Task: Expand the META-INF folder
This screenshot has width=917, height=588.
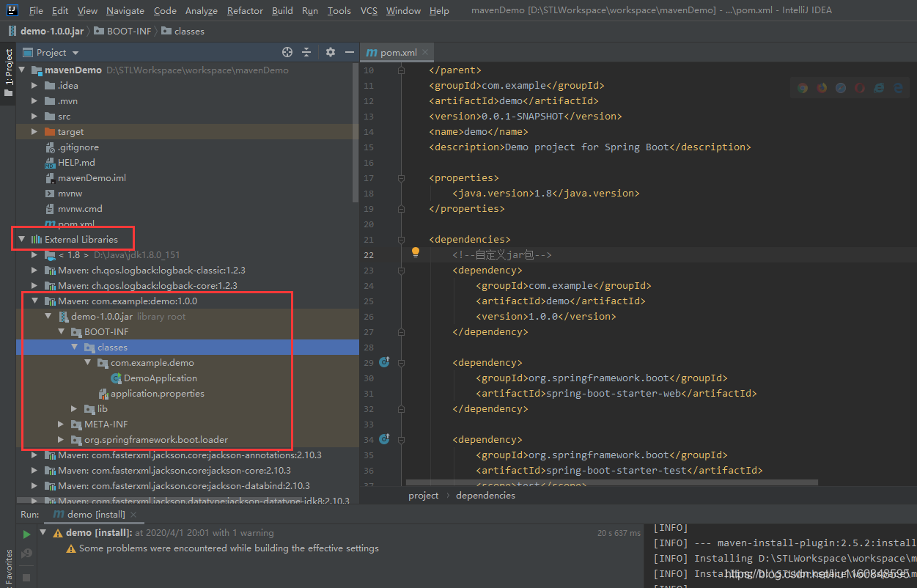Action: tap(62, 425)
